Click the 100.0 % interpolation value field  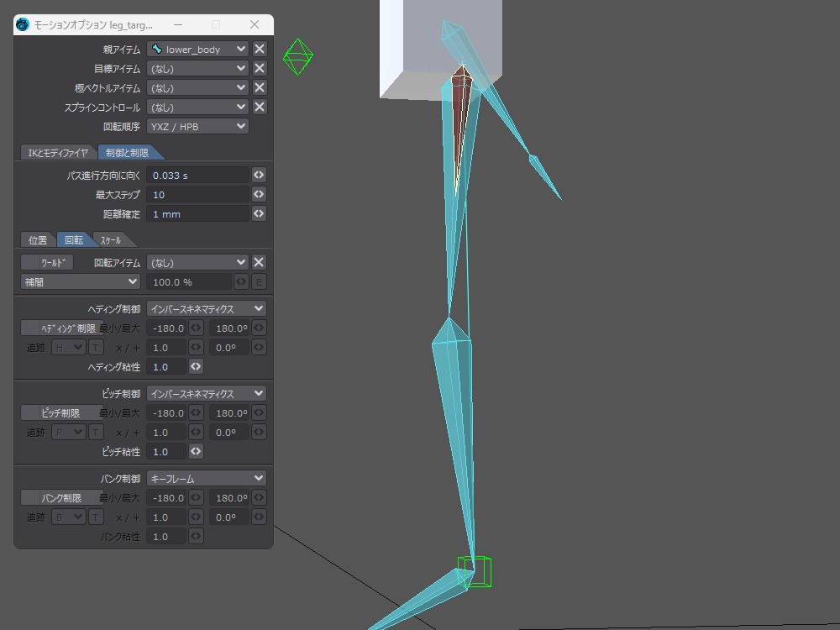tap(188, 281)
